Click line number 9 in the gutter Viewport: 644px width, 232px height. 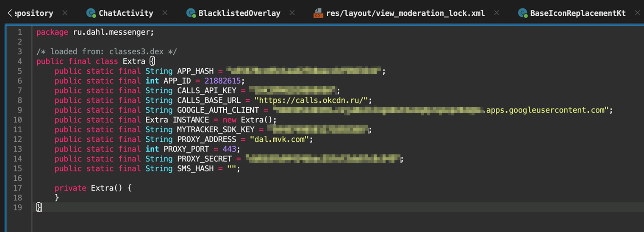tap(20, 110)
